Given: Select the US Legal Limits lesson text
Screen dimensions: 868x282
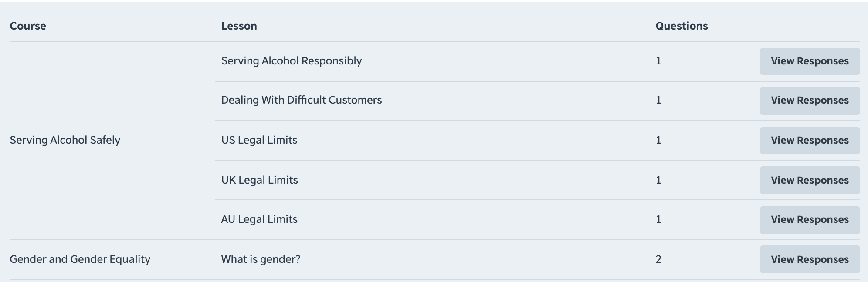Looking at the screenshot, I should (259, 140).
